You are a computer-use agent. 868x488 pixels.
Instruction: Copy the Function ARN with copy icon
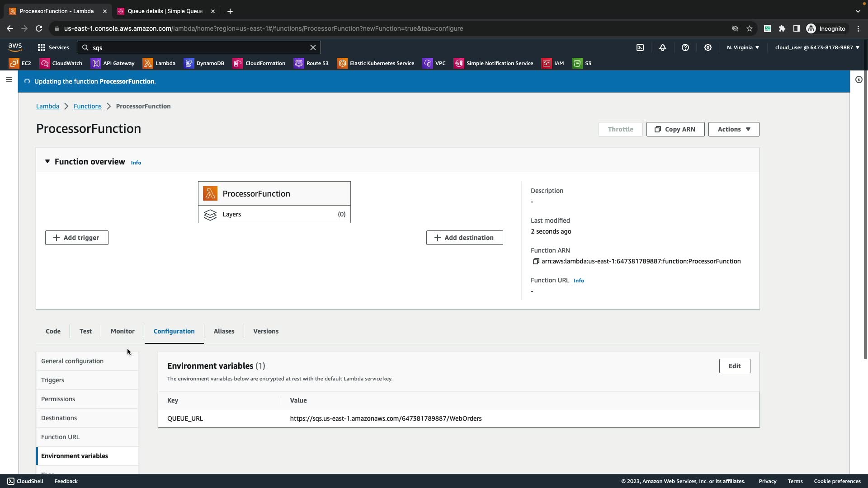tap(536, 261)
